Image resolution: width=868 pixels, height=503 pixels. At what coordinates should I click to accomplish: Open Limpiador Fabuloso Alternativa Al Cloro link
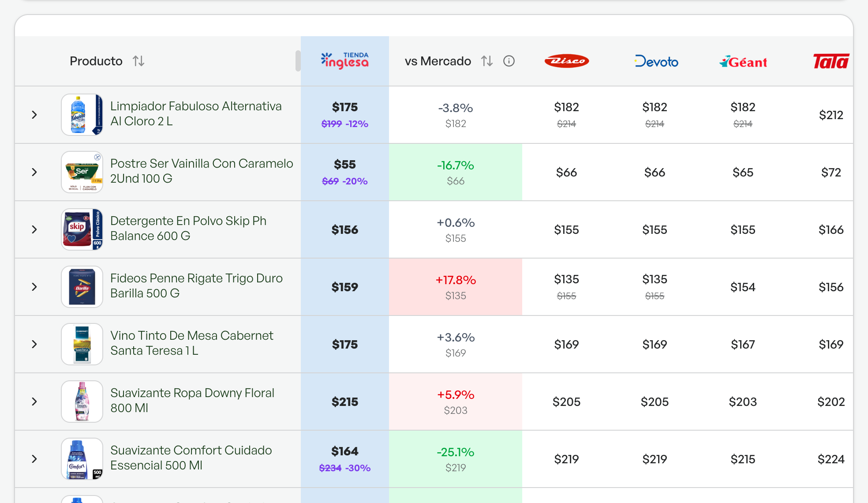[x=196, y=113]
